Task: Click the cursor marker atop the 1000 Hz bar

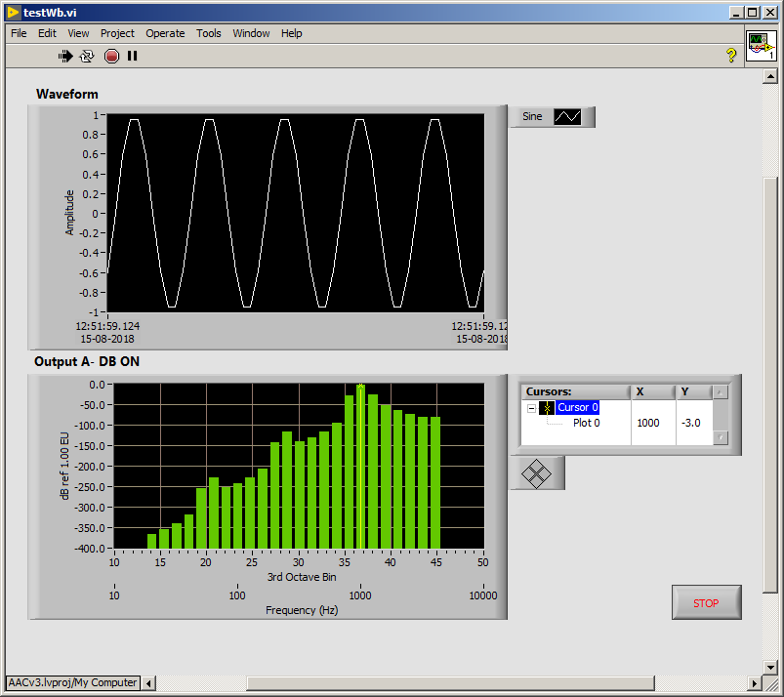Action: click(360, 387)
